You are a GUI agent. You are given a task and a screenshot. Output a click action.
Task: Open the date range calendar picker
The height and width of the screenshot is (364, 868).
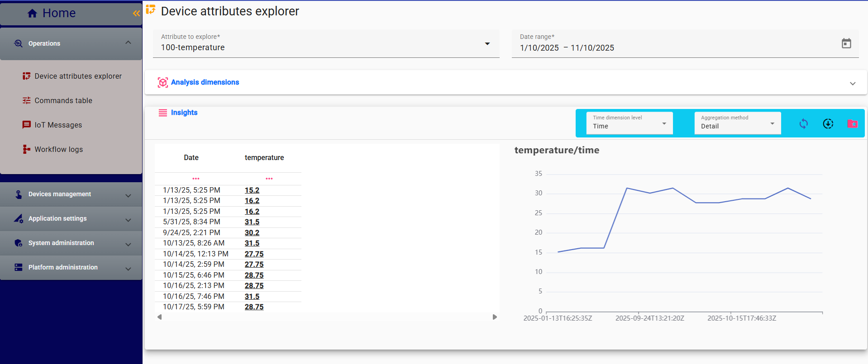point(846,43)
